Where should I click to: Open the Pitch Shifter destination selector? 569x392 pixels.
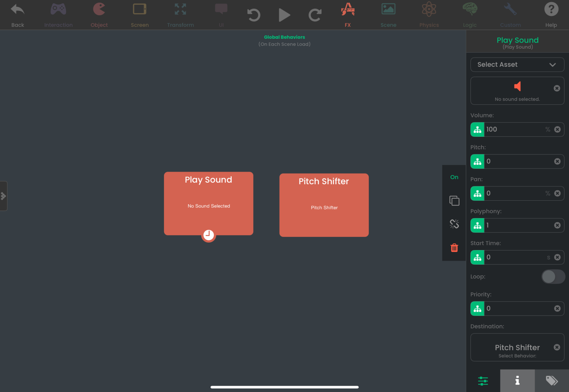(x=517, y=347)
